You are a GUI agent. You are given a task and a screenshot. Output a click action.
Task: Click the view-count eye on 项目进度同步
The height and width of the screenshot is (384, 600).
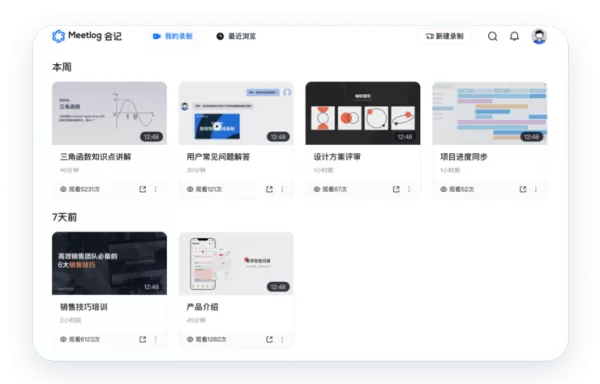443,189
